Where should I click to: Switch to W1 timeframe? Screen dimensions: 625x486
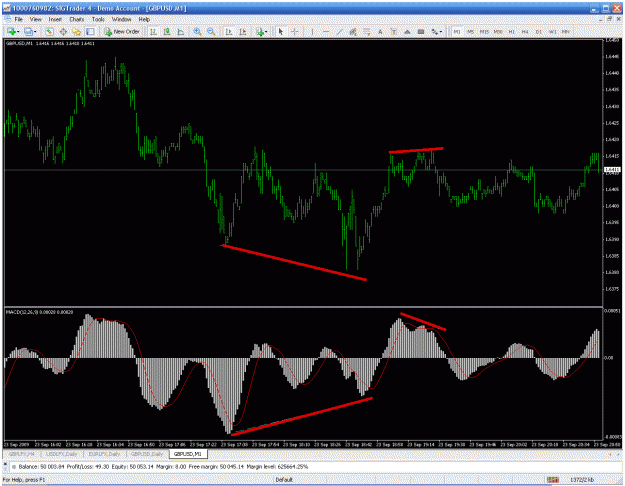(552, 31)
